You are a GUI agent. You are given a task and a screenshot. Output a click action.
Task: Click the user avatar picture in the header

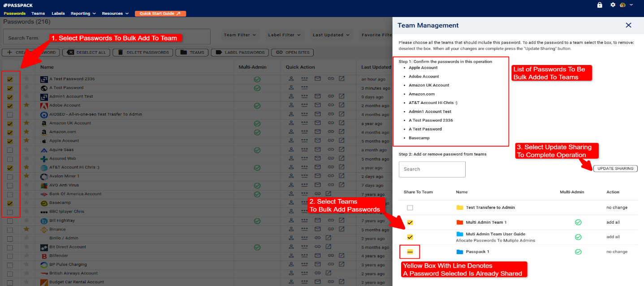622,5
